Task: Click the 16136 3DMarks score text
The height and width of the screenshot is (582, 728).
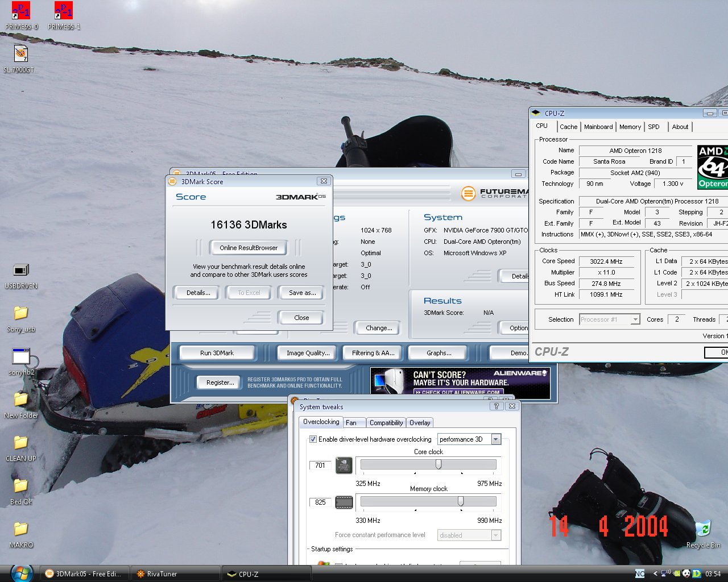Action: tap(249, 225)
